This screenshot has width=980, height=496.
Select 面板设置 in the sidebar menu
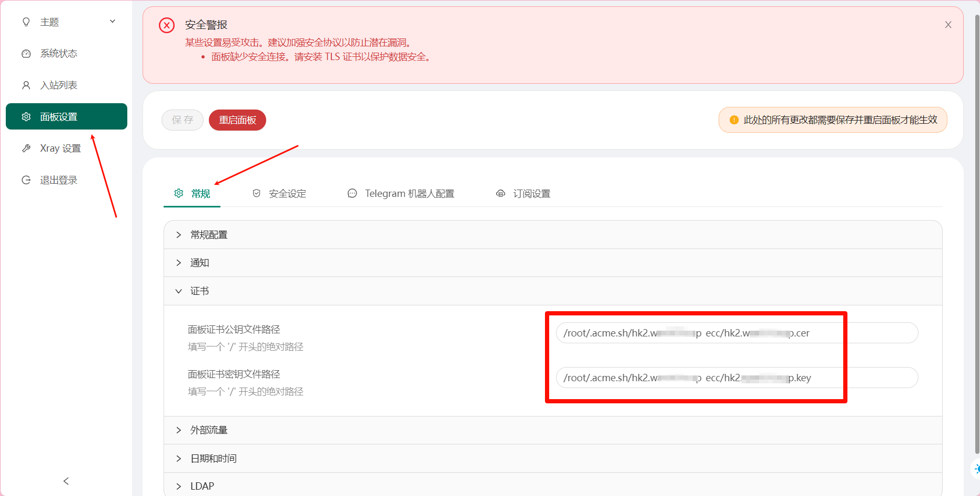pyautogui.click(x=66, y=116)
